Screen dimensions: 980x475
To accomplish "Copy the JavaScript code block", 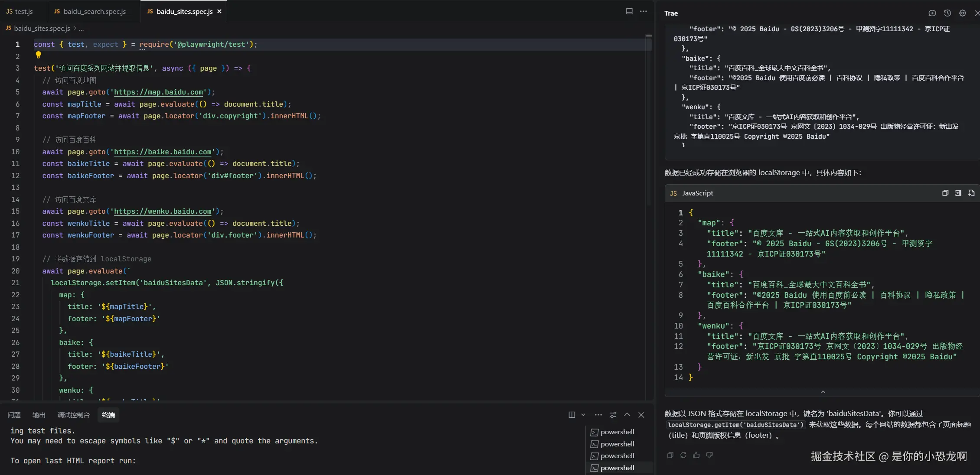I will 945,193.
